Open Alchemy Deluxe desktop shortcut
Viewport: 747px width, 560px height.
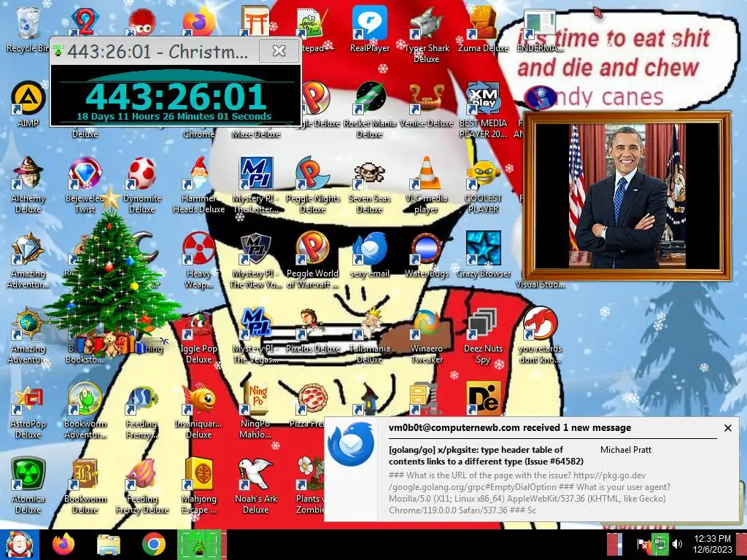coord(28,184)
